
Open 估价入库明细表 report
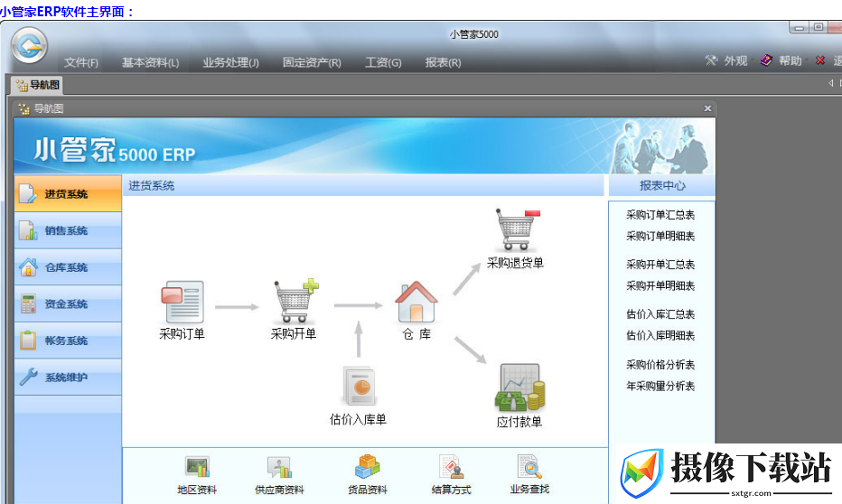[660, 335]
